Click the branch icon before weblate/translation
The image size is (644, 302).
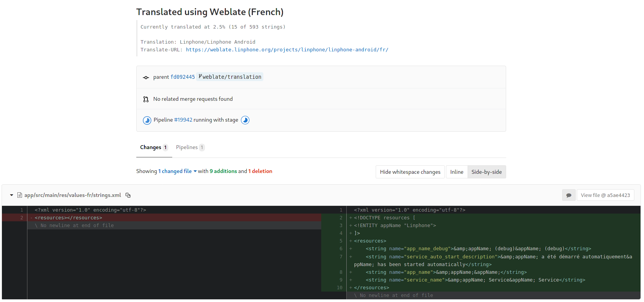[x=200, y=76]
